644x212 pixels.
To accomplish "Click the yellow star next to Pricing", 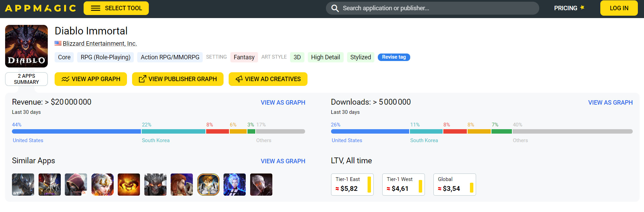I will click(x=582, y=7).
